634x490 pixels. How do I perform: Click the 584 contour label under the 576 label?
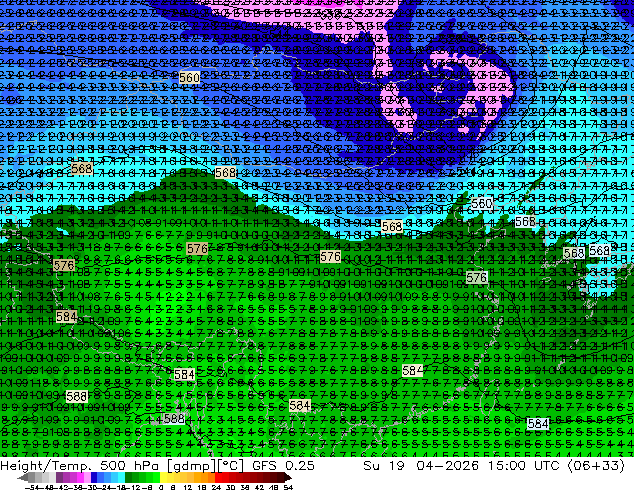66,316
